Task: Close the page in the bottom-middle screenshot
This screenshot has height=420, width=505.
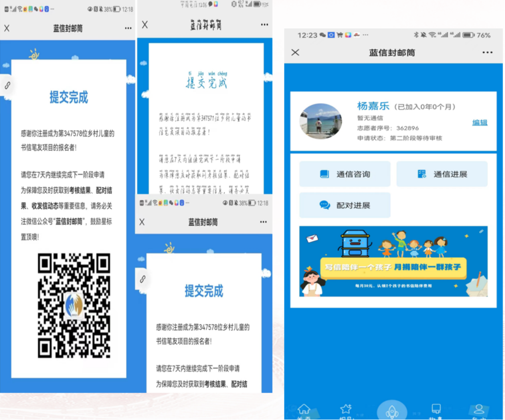Action: point(142,222)
